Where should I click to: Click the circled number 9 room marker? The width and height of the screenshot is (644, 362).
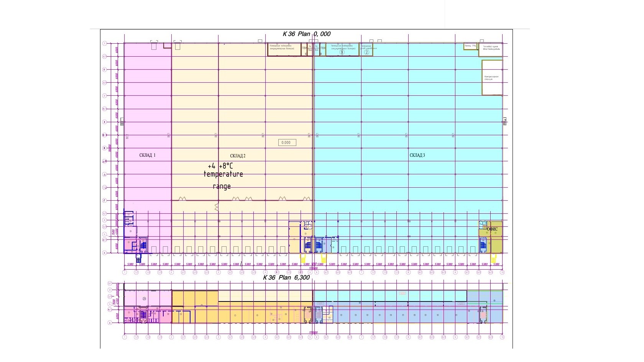(x=342, y=52)
